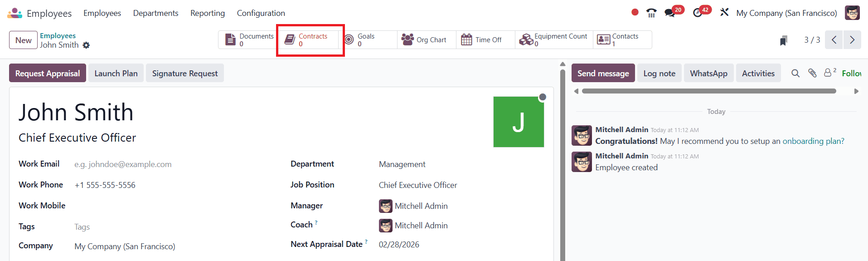Open the followers list dropdown
This screenshot has height=261, width=868.
[x=829, y=73]
